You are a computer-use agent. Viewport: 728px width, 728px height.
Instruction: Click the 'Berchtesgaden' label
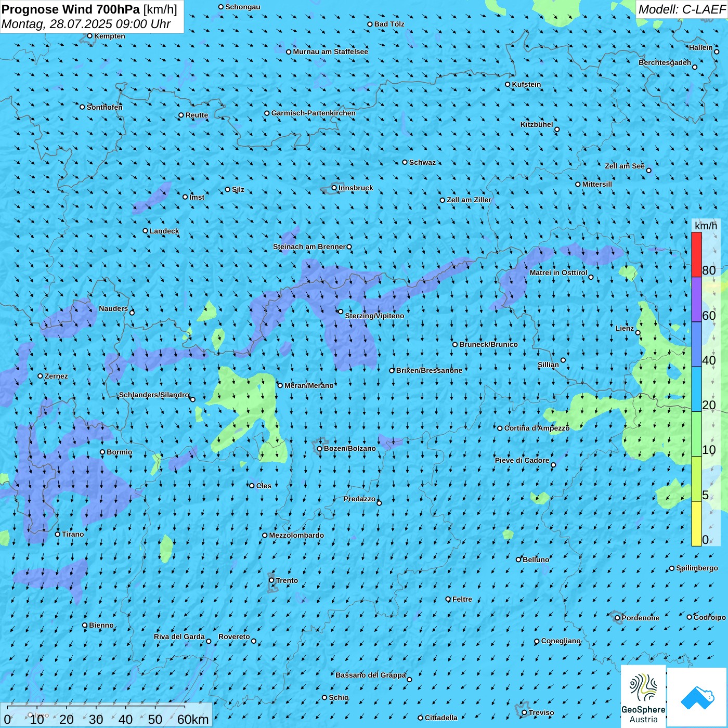pos(665,62)
